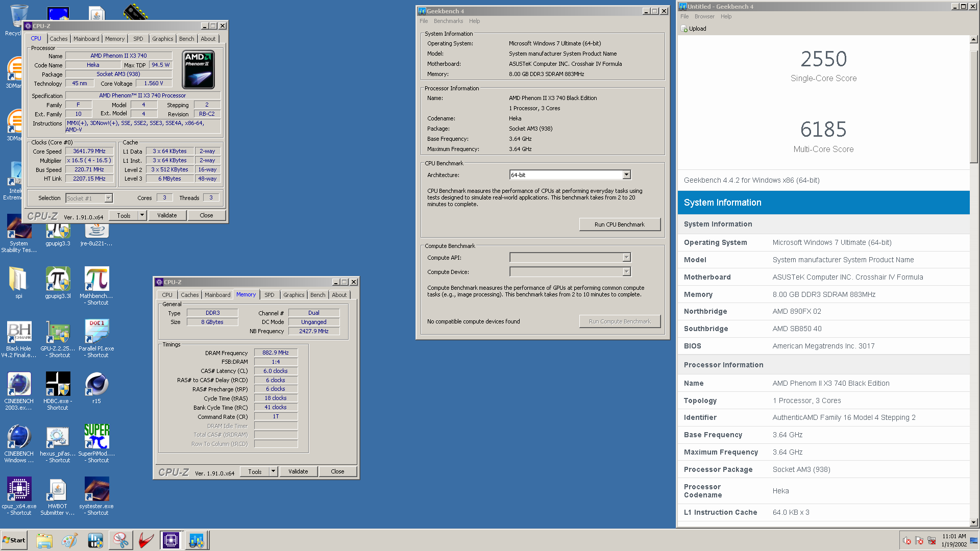980x551 pixels.
Task: Open the hexus_pifast shortcut icon
Action: [x=58, y=444]
